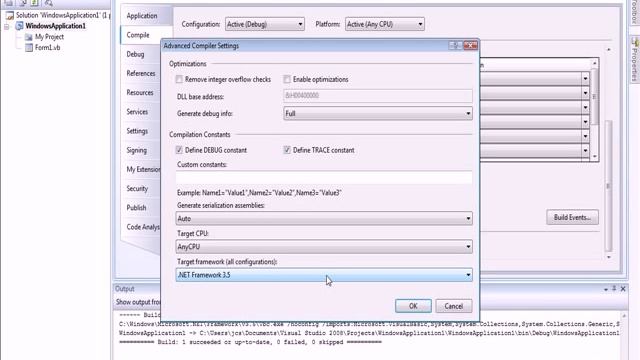Click OK in Advanced Compiler Settings

click(413, 306)
